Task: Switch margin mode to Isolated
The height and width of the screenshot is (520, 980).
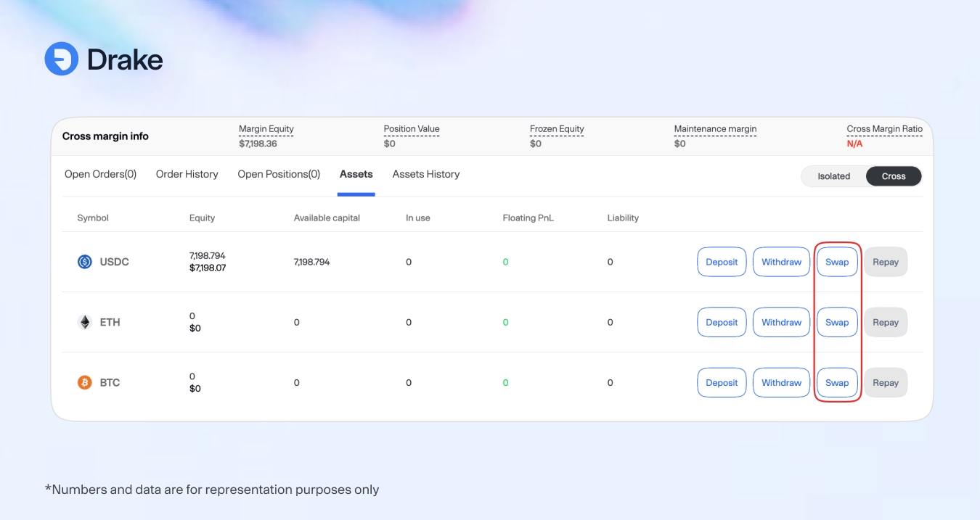Action: 833,176
